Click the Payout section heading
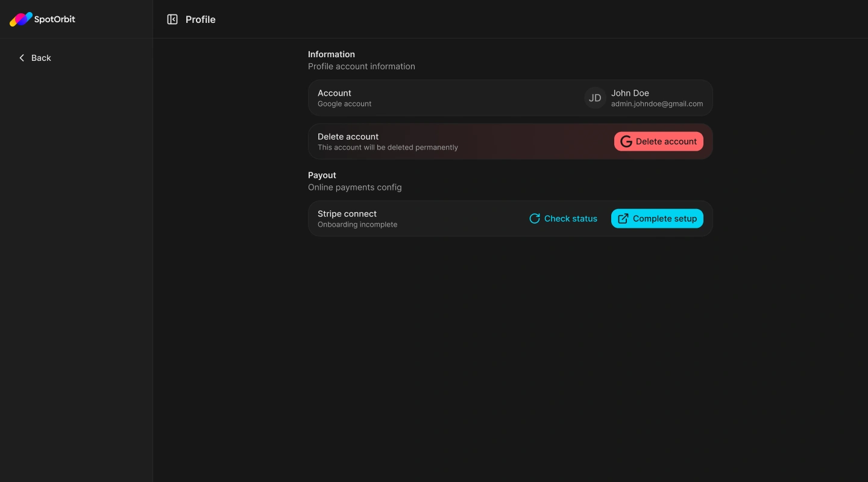868x482 pixels. pos(322,175)
